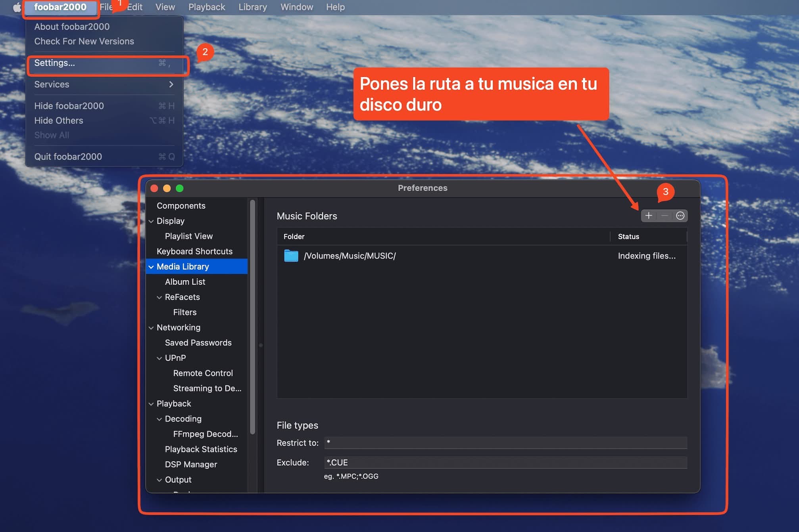Open the foobar2000 application menu
The image size is (799, 532).
[x=60, y=7]
